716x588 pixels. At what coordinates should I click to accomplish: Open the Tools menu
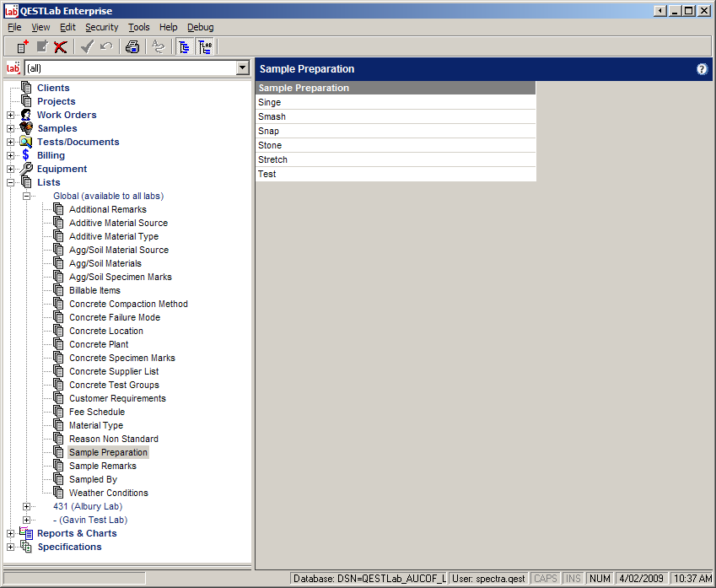(x=138, y=27)
